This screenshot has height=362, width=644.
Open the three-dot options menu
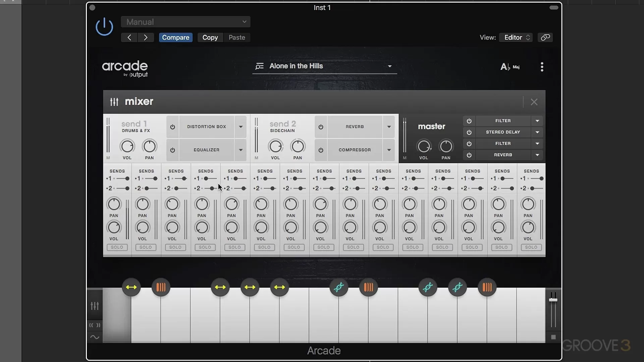point(542,67)
